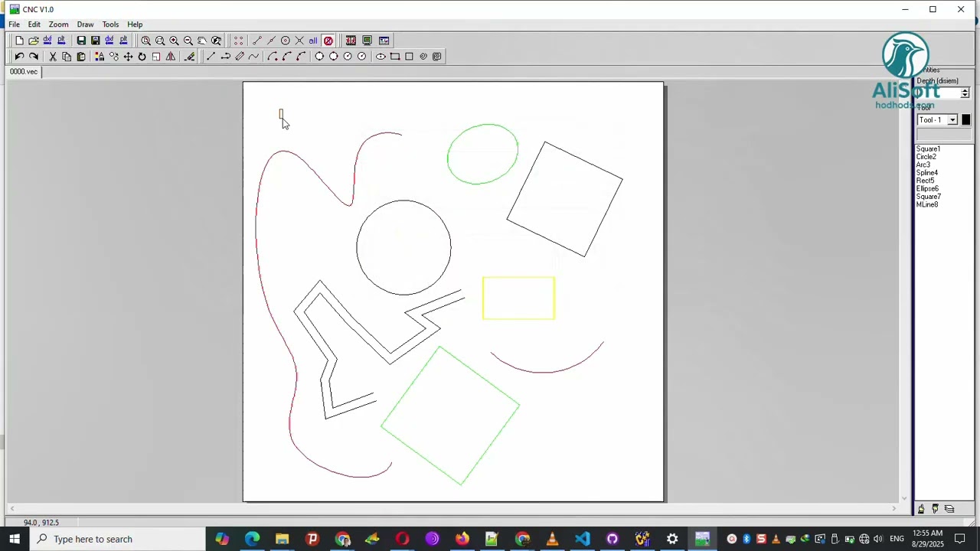Select MLine8 in the entities list
The height and width of the screenshot is (551, 980).
tap(927, 204)
